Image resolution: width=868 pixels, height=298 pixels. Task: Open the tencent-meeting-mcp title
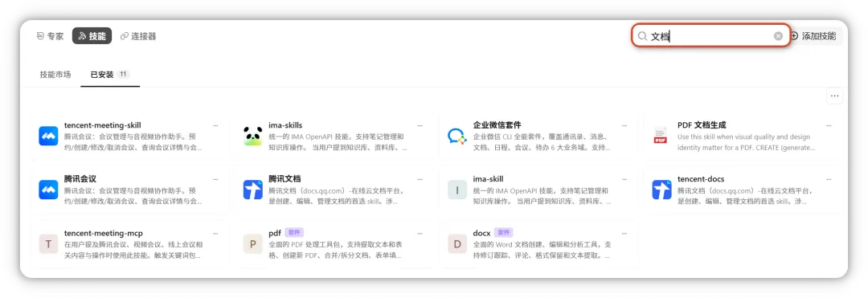(103, 233)
